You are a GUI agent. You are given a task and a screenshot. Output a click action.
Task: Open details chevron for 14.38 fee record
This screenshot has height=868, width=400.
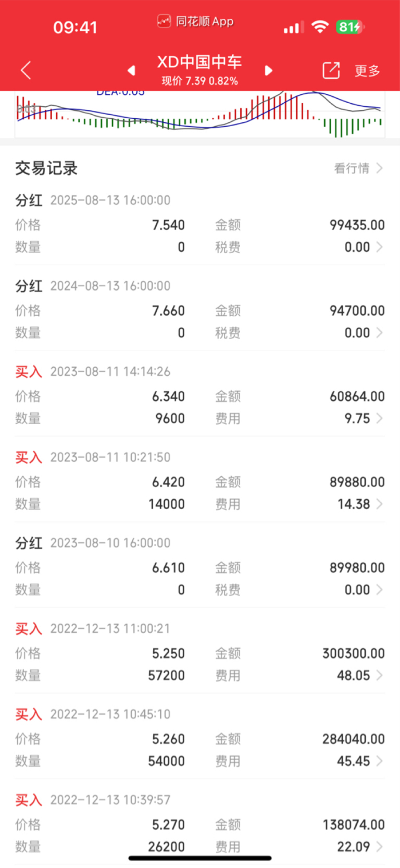coord(379,504)
